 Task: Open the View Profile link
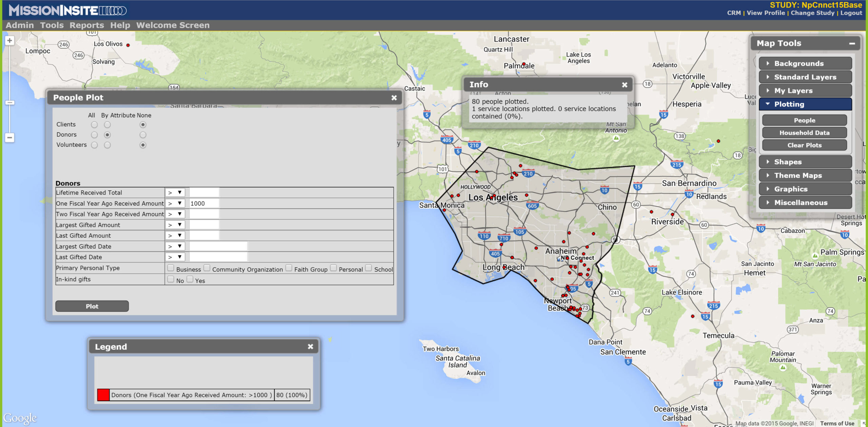click(x=766, y=13)
